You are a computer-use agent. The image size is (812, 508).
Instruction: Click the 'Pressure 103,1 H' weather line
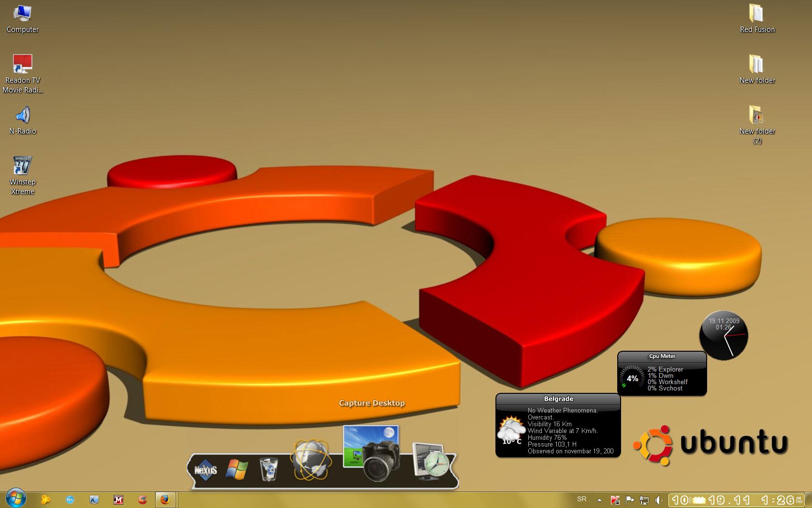[552, 444]
